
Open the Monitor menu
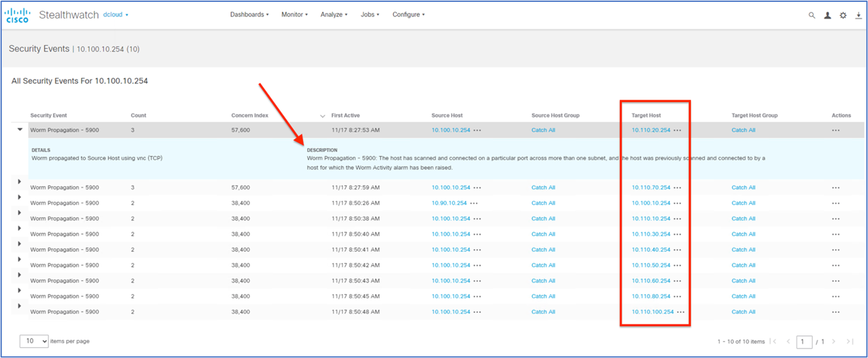tap(295, 15)
